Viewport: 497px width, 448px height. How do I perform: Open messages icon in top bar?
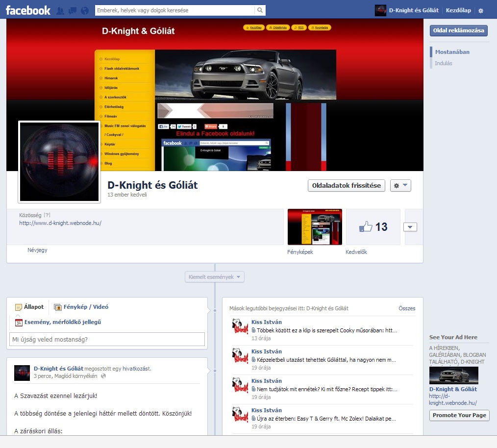point(73,11)
